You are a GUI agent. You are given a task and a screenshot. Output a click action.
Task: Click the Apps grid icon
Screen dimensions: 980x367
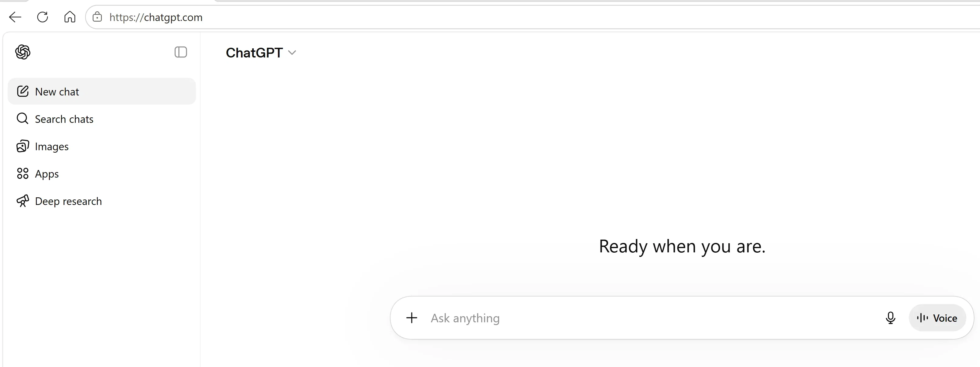click(23, 174)
